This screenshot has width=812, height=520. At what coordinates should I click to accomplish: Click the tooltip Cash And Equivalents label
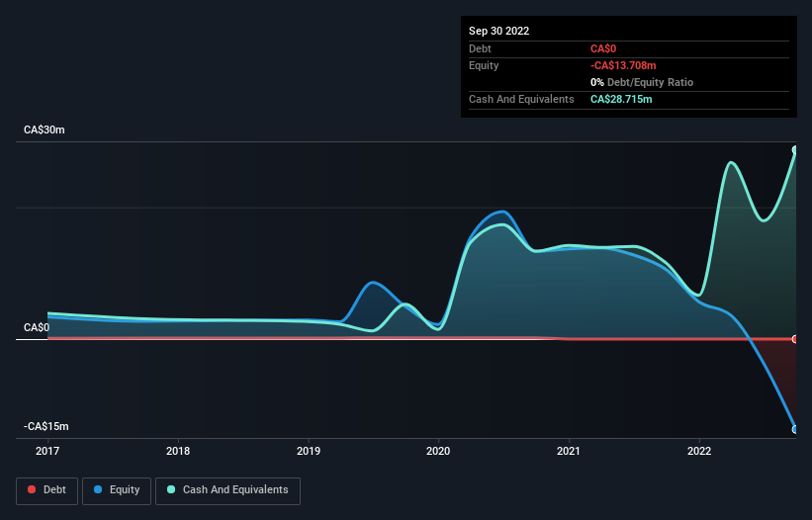pos(521,99)
